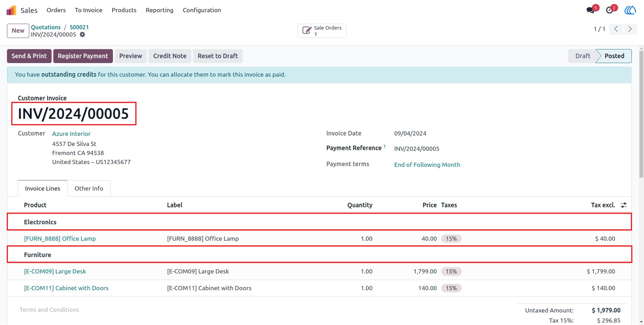Open S00021 breadcrumb link
The height and width of the screenshot is (325, 644).
click(79, 27)
